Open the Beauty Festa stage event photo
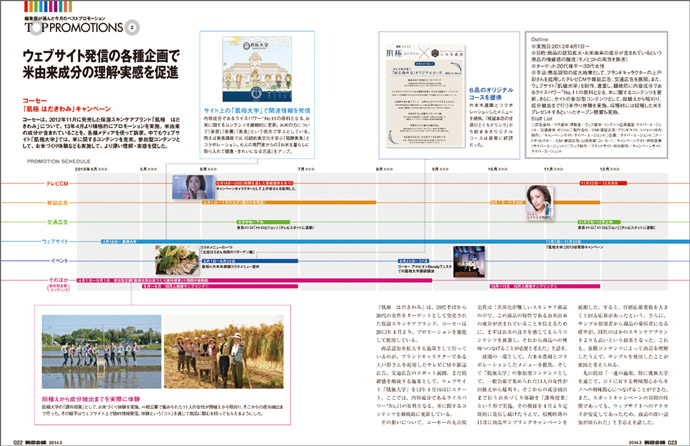Image resolution: width=690 pixels, height=446 pixels. coord(469,261)
